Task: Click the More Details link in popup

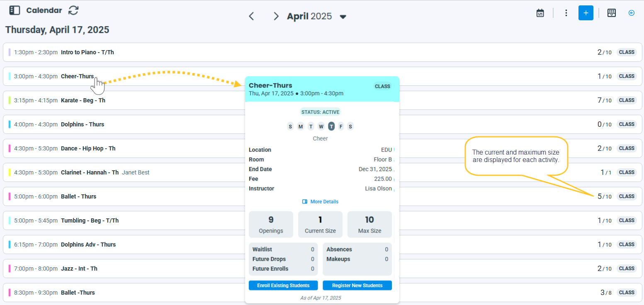Action: click(x=320, y=202)
